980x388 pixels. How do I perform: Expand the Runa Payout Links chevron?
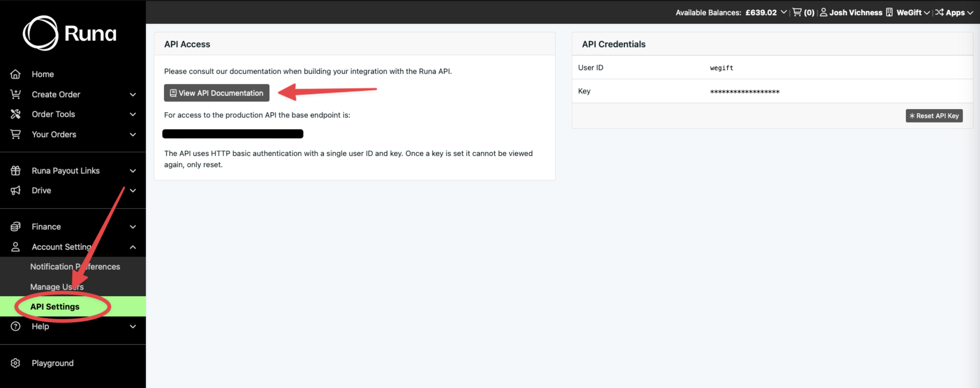point(133,171)
